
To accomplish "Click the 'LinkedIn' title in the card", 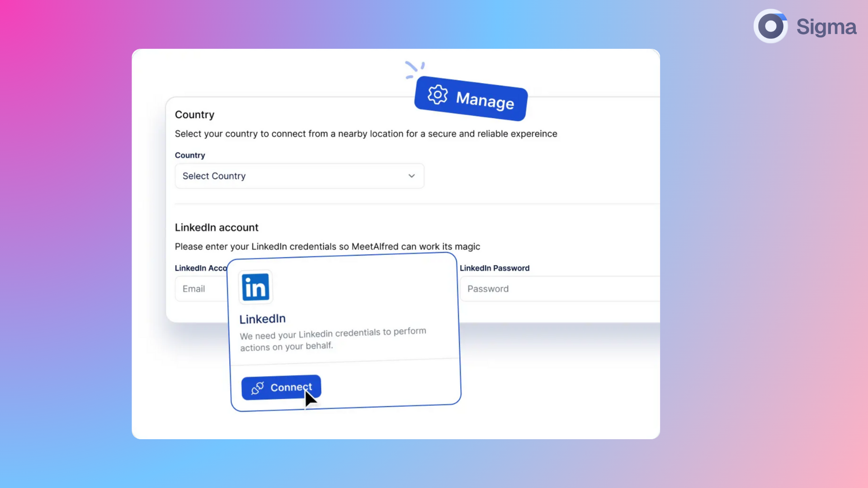I will click(262, 319).
